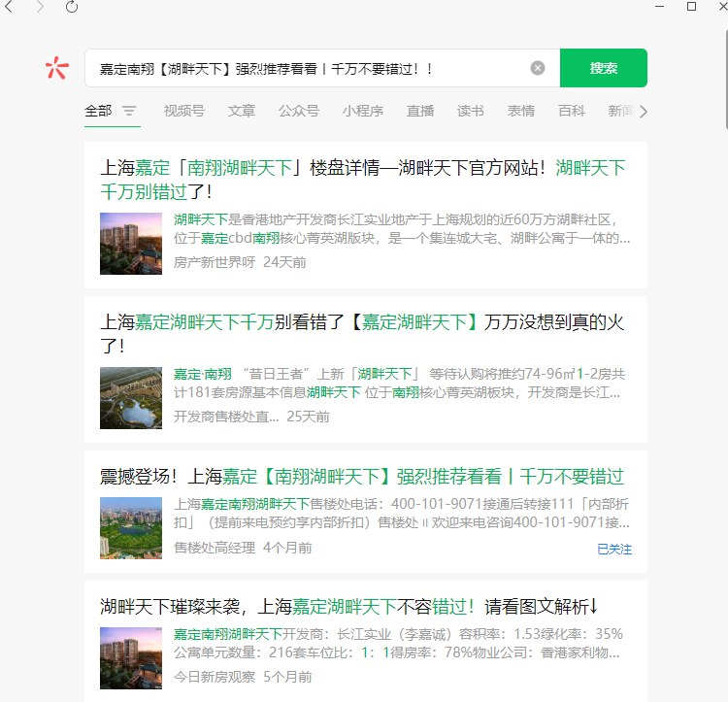Go forward with the right arrow
Image resolution: width=728 pixels, height=702 pixels.
[x=40, y=7]
